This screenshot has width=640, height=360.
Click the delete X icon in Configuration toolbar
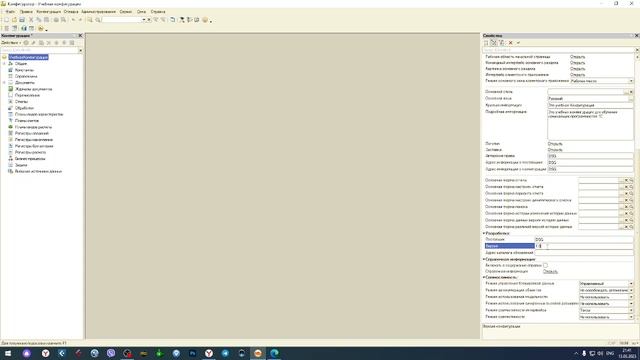(49, 42)
